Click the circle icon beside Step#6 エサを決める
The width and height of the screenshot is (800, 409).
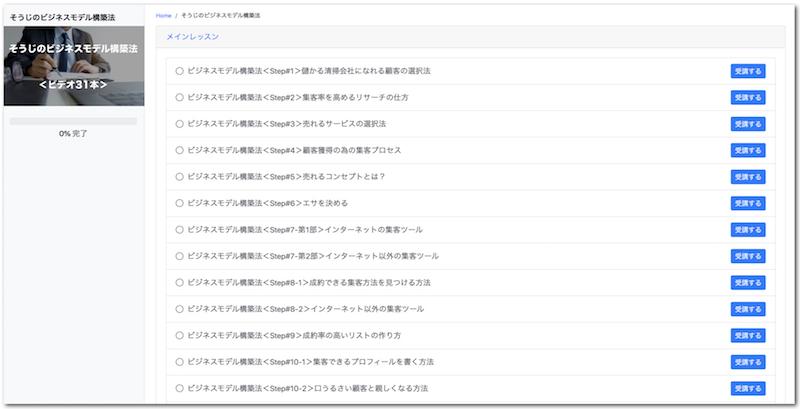coord(180,203)
